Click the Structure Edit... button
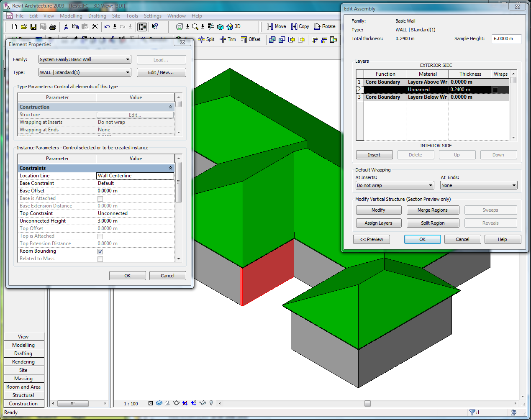This screenshot has height=420, width=531. pos(135,115)
